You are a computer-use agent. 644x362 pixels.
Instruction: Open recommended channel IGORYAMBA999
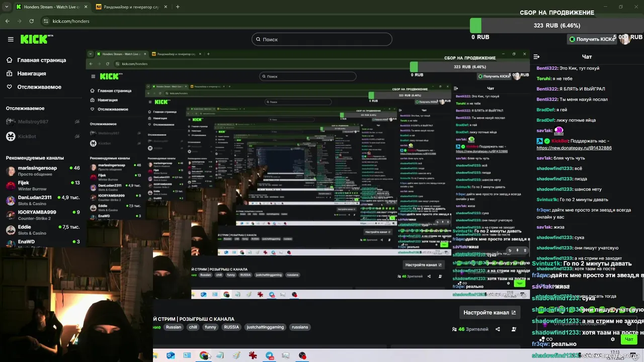tap(43, 215)
